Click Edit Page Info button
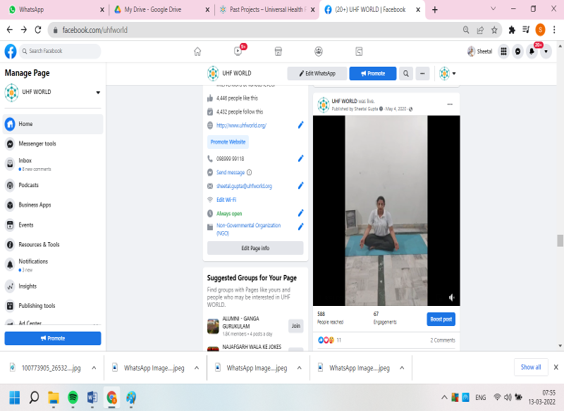Image resolution: width=564 pixels, height=411 pixels. point(255,248)
